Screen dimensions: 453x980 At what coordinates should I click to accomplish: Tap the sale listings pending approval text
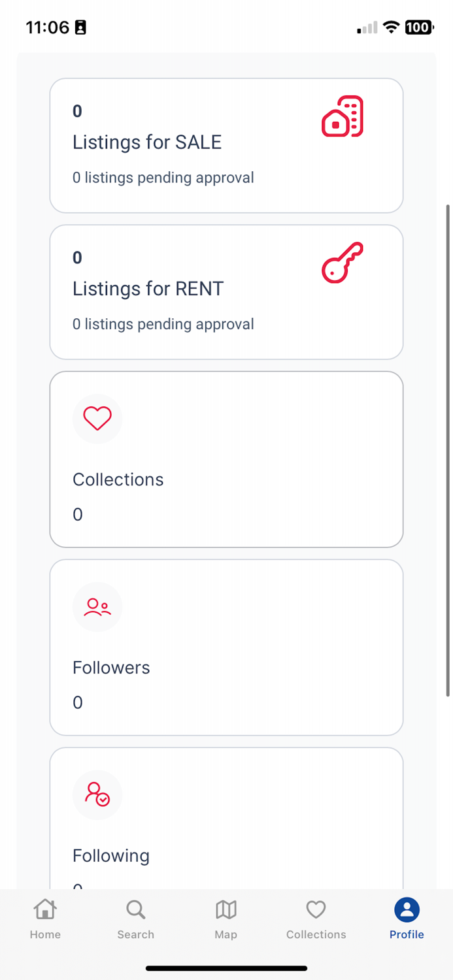click(x=163, y=178)
